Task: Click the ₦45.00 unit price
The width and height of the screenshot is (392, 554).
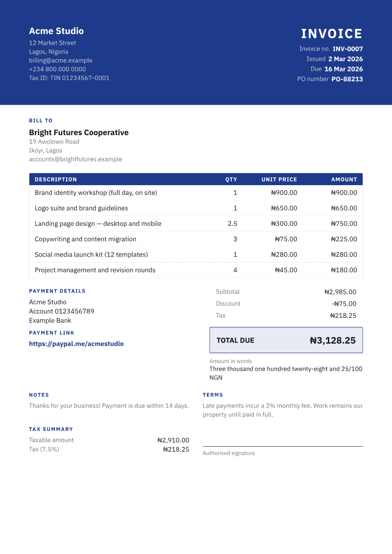Action: [286, 270]
